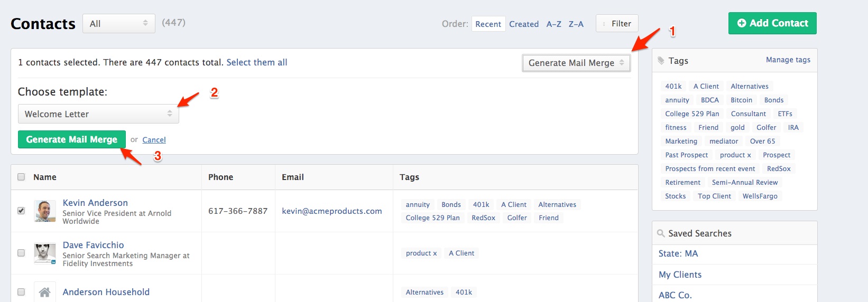
Task: Click the Tags panel tag icon
Action: [661, 61]
